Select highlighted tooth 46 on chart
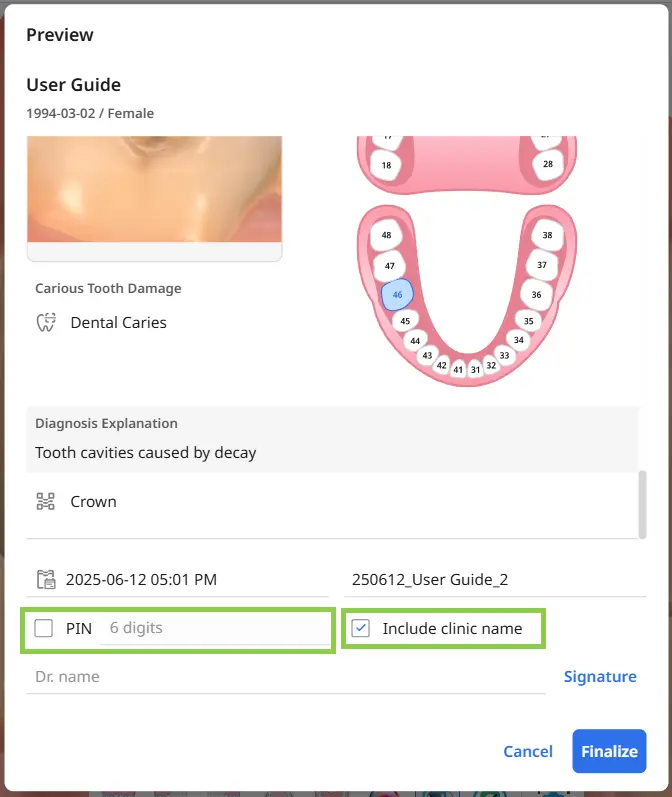The height and width of the screenshot is (797, 672). click(x=397, y=294)
